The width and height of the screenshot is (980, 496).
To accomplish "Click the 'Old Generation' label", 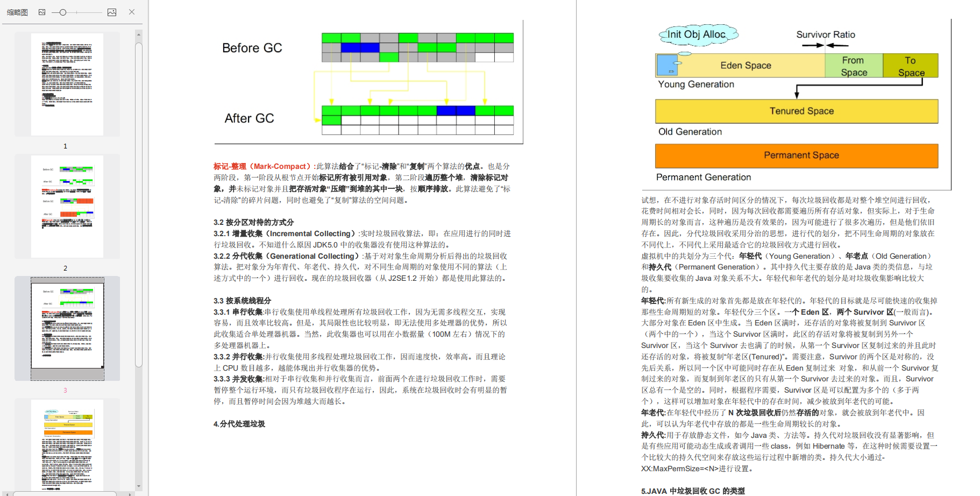I will (x=690, y=132).
